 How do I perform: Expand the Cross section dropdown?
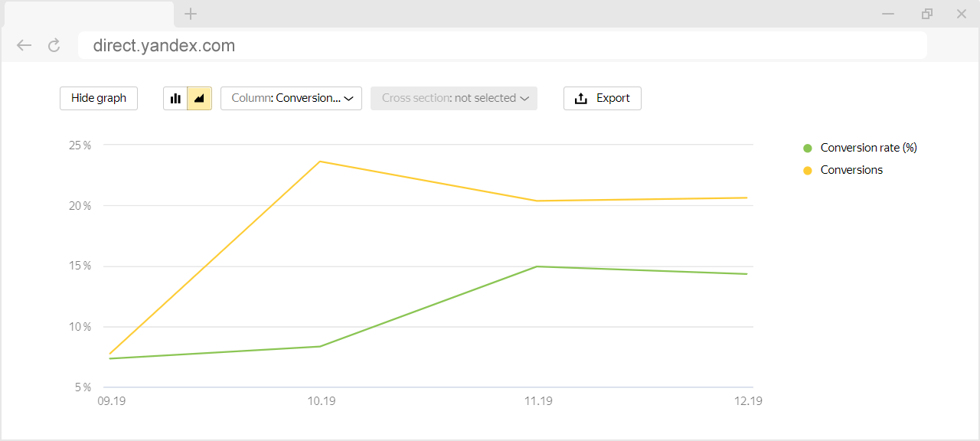[x=454, y=98]
